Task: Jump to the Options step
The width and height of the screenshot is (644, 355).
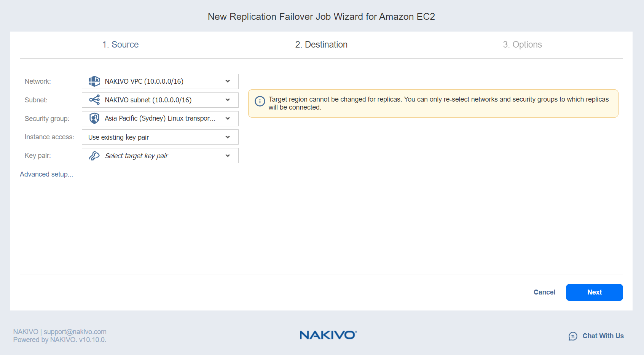Action: (x=522, y=45)
